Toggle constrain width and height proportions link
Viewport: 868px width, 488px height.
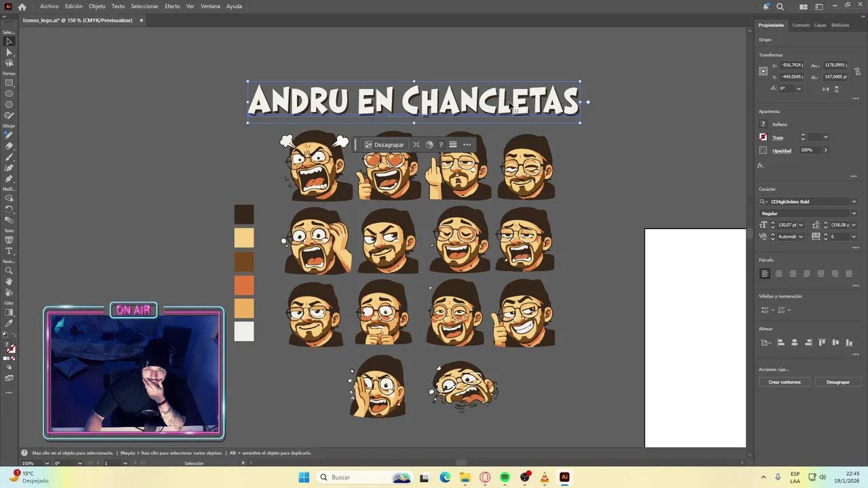[857, 71]
